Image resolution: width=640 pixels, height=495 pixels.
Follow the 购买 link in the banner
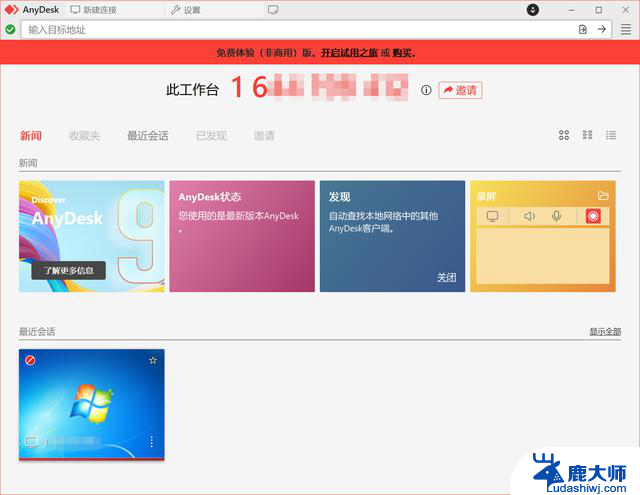coord(402,53)
